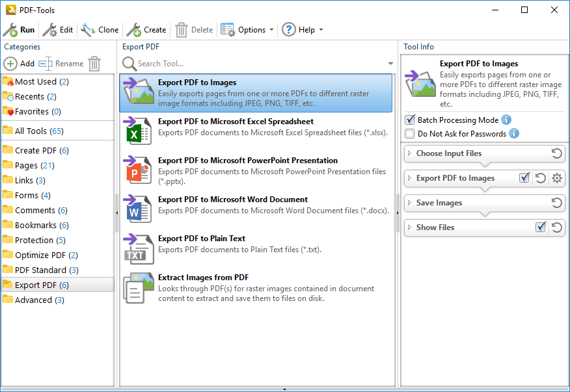This screenshot has width=570, height=392.
Task: Select the Most Used category
Action: click(x=57, y=81)
